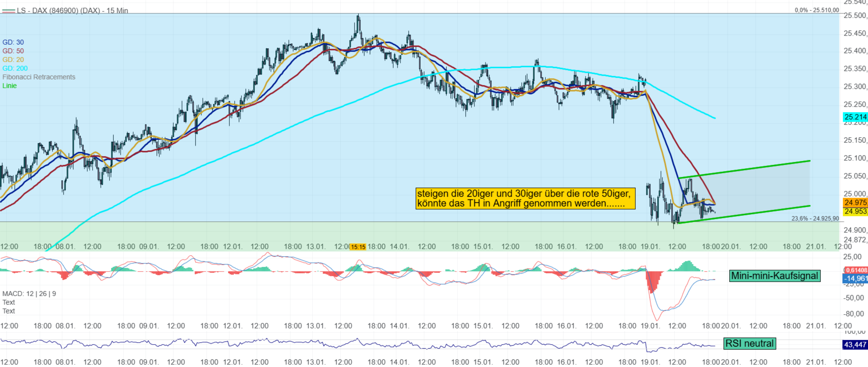Toggle the GD: 50 moving average label
This screenshot has height=367, width=868.
(x=13, y=51)
